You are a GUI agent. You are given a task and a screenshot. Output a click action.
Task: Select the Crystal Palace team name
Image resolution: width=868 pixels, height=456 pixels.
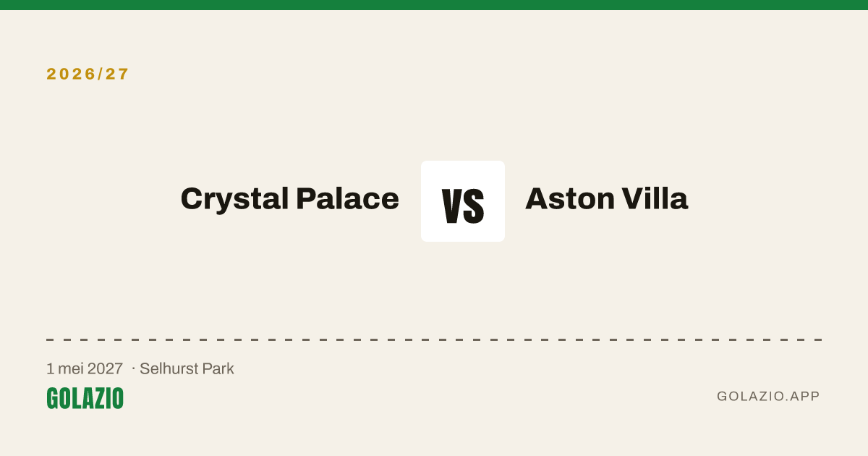pyautogui.click(x=289, y=198)
